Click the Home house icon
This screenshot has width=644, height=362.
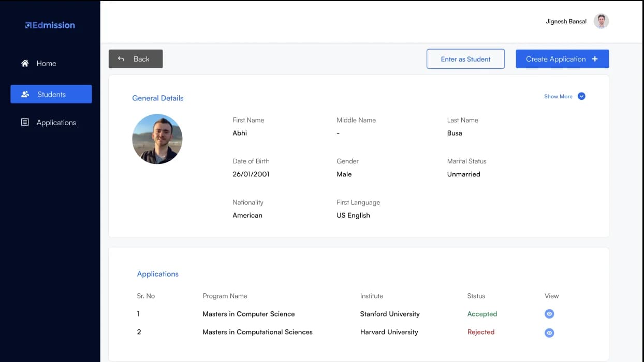coord(25,63)
